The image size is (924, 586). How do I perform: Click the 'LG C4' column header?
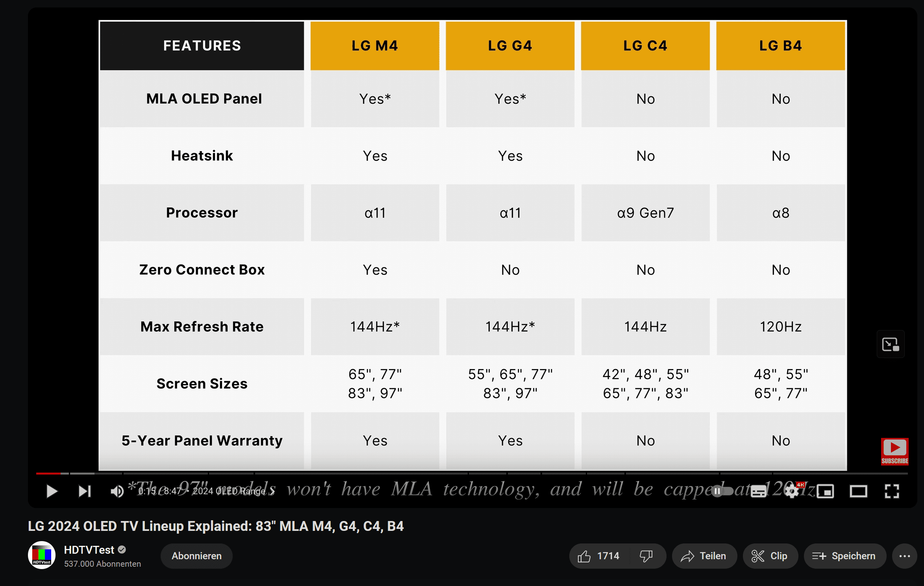pos(645,46)
